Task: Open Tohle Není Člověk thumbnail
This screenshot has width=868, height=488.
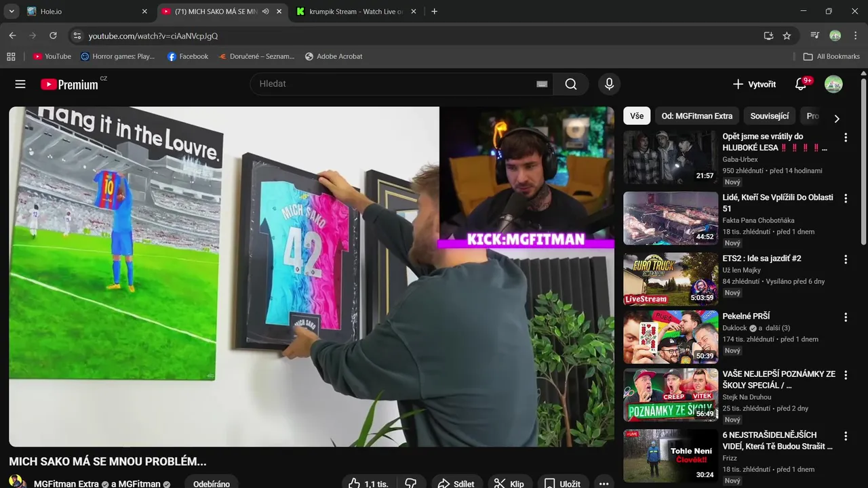Action: [671, 455]
